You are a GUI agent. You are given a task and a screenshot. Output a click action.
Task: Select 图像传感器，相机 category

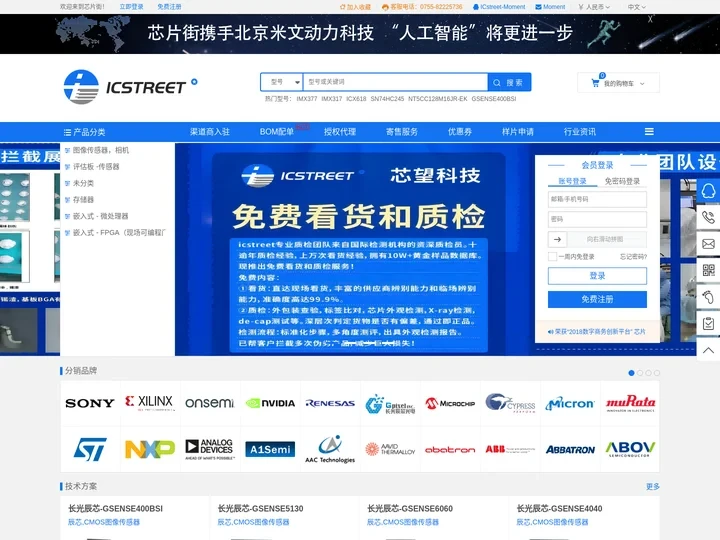click(x=101, y=150)
